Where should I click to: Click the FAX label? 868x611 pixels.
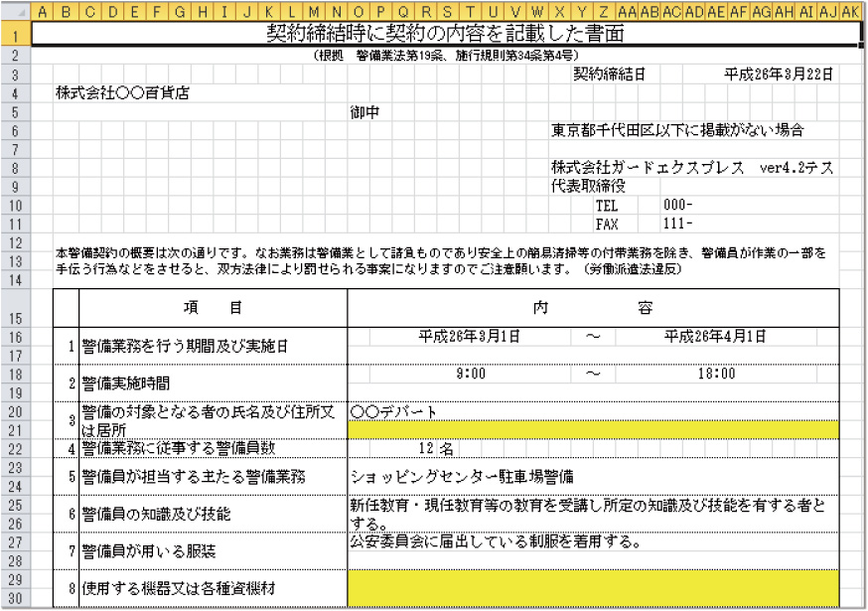[x=606, y=225]
